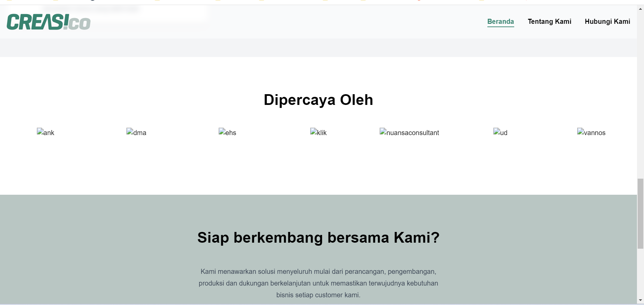Open the ank partner logo image

45,133
